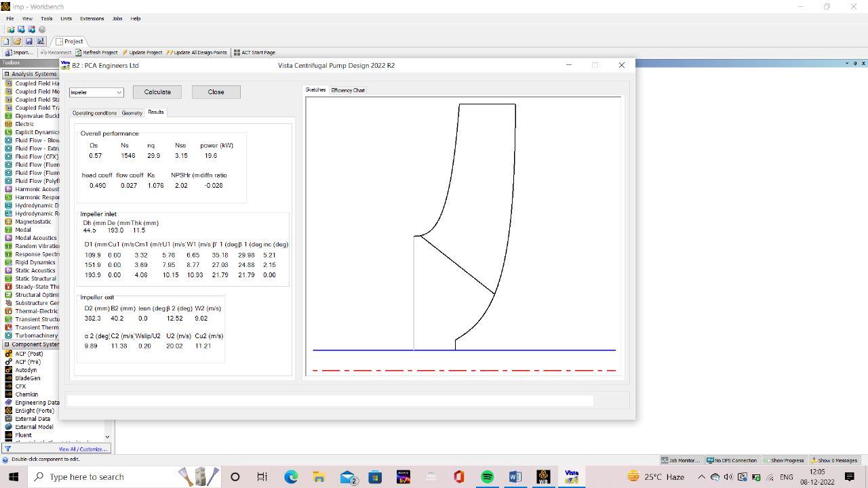Click Workbench WB icon in taskbar

click(x=543, y=476)
